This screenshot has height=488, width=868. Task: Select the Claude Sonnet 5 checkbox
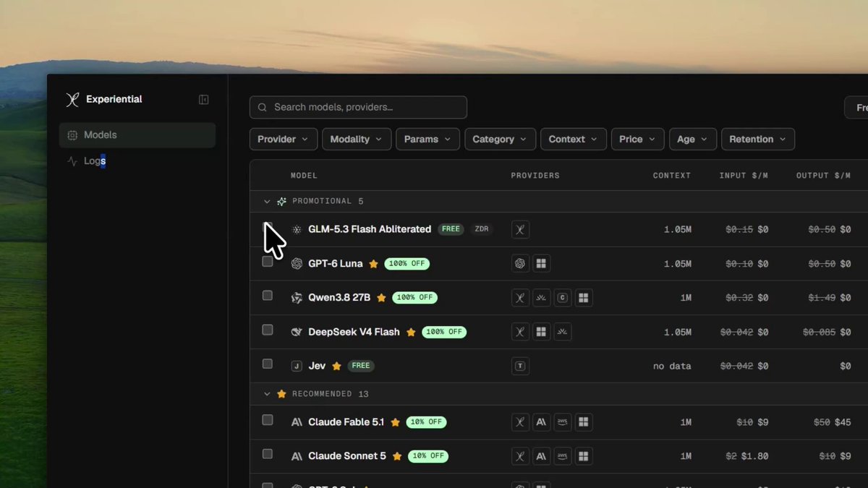(x=268, y=454)
